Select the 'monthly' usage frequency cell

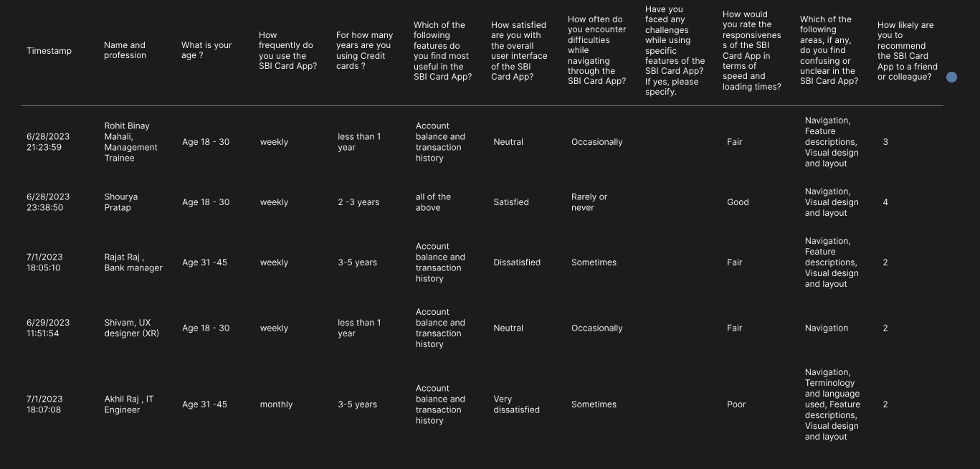[x=276, y=404]
